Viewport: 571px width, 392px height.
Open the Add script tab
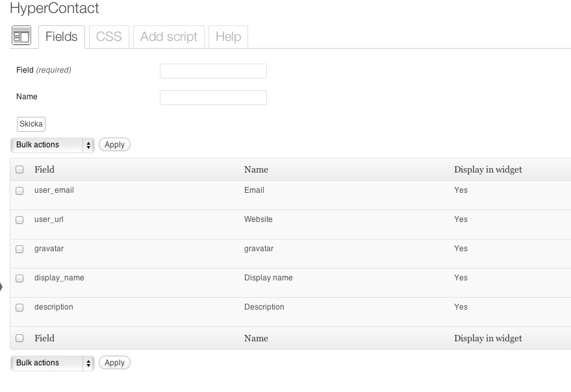pyautogui.click(x=169, y=37)
